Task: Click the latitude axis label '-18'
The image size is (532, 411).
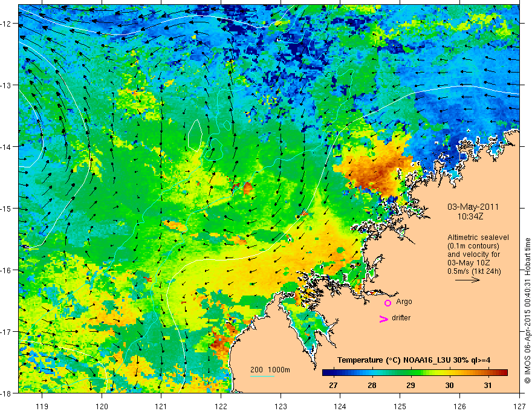Action: coord(6,393)
